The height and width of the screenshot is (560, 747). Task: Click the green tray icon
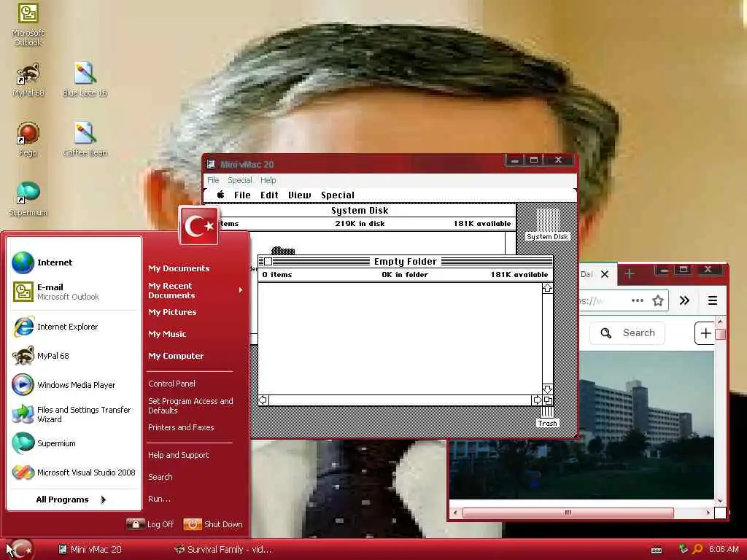pyautogui.click(x=683, y=549)
